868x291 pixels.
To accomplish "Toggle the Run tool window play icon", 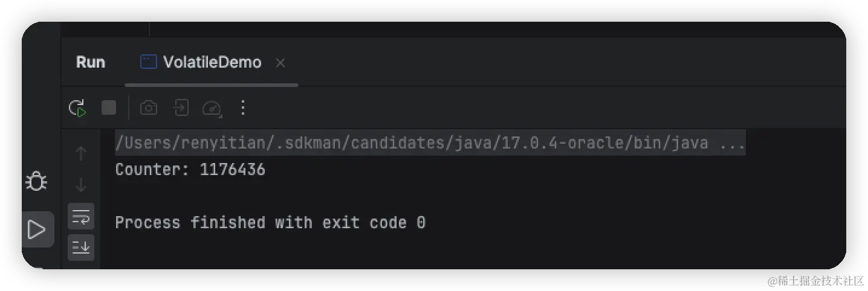I will pyautogui.click(x=36, y=229).
